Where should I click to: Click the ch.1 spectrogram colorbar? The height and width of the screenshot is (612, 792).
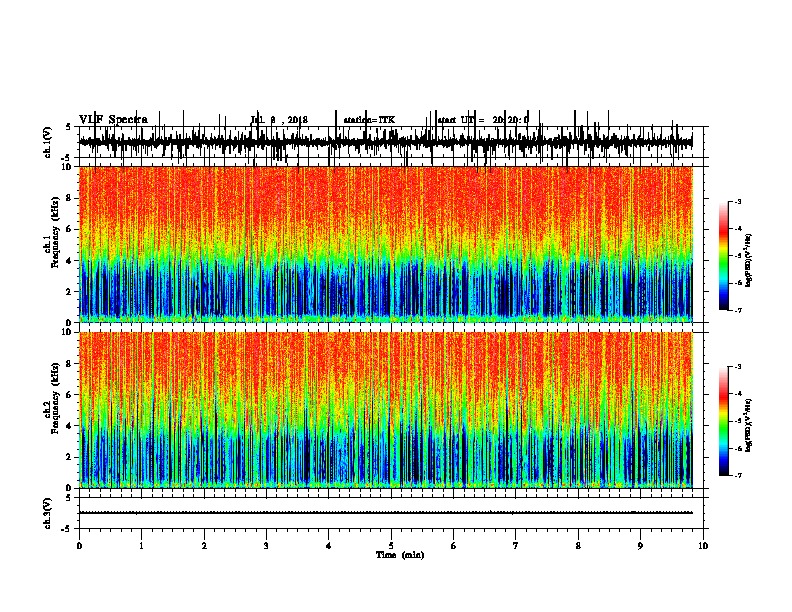tap(723, 255)
